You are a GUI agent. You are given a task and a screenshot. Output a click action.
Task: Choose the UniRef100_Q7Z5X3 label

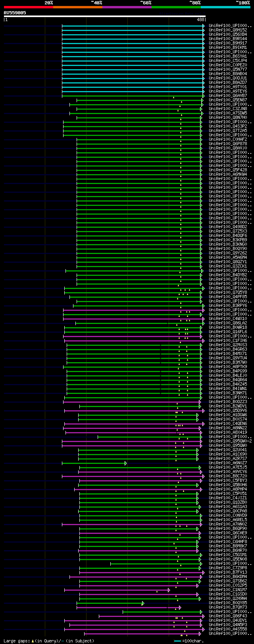228,231
